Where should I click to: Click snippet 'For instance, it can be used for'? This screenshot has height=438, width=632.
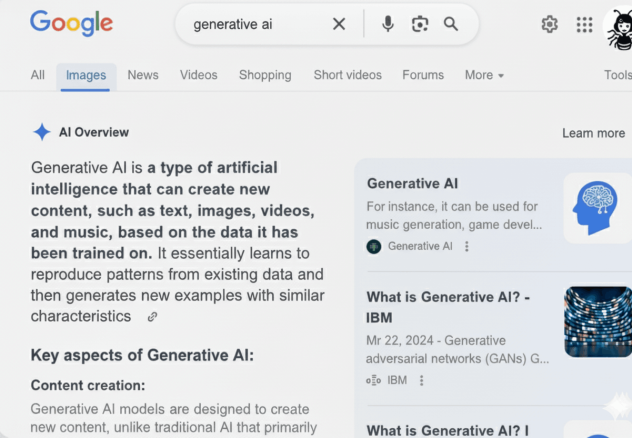click(x=452, y=207)
